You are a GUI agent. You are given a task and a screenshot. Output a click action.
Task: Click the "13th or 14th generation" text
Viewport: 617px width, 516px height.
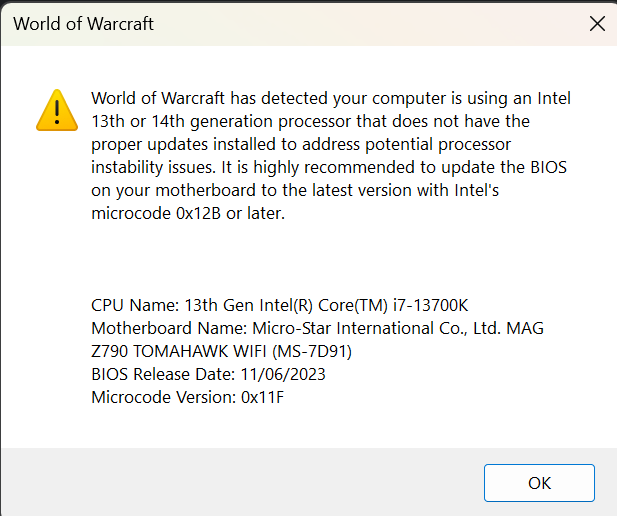[x=182, y=121]
